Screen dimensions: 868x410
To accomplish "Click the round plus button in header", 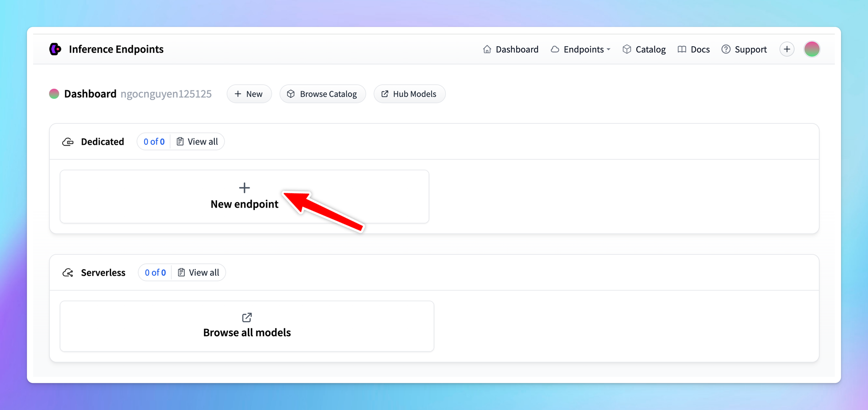I will [787, 49].
